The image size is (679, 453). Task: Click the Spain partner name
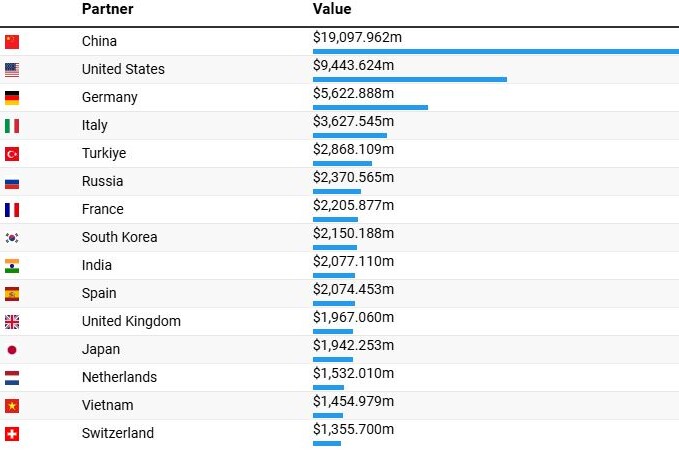click(99, 293)
